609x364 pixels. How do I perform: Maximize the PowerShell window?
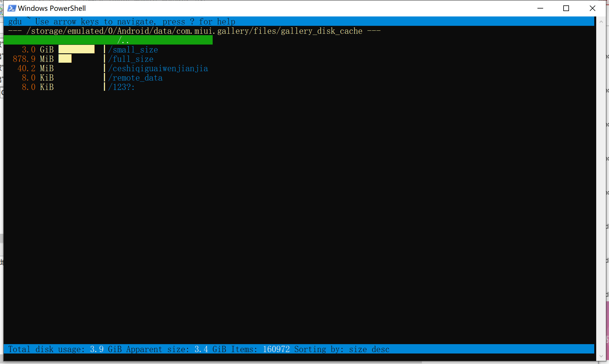pos(566,8)
